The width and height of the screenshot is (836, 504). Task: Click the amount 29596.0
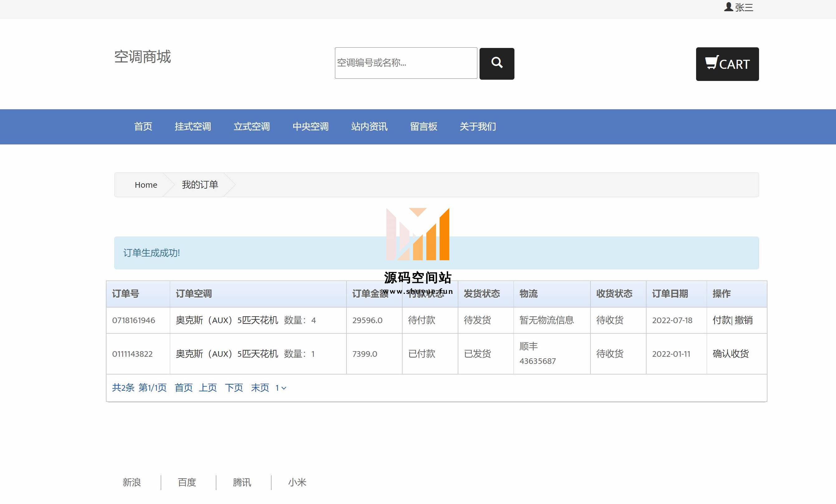click(x=367, y=320)
